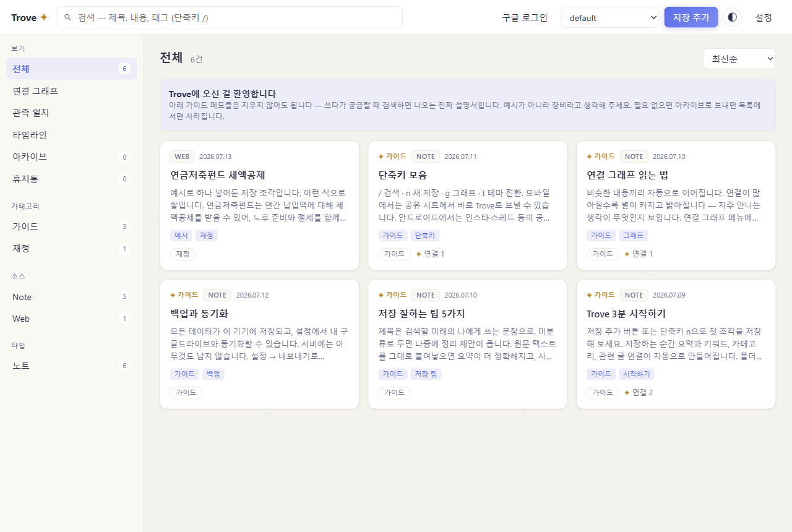This screenshot has height=532, width=792.
Task: Click the 저장 팁 tag
Action: click(426, 374)
